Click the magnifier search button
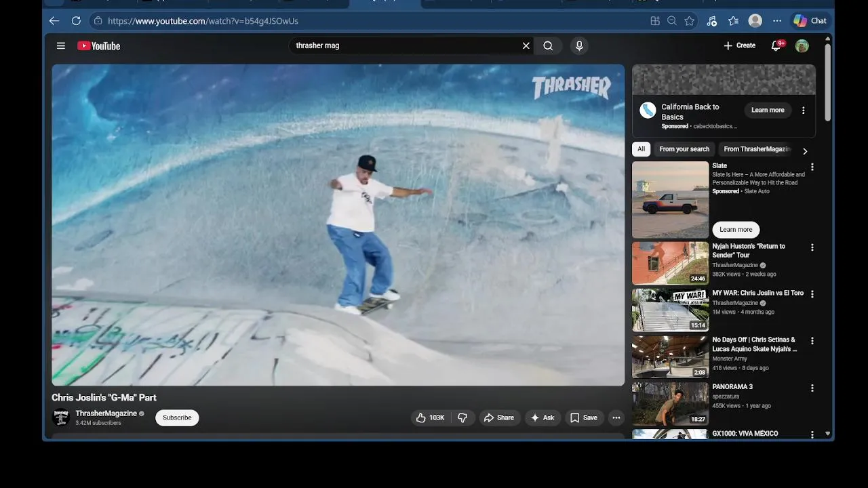868x488 pixels. (548, 45)
